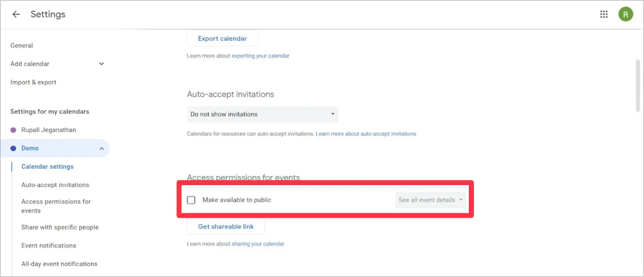Jump to Access permissions for events in sidebar
The image size is (644, 277).
[x=56, y=206]
